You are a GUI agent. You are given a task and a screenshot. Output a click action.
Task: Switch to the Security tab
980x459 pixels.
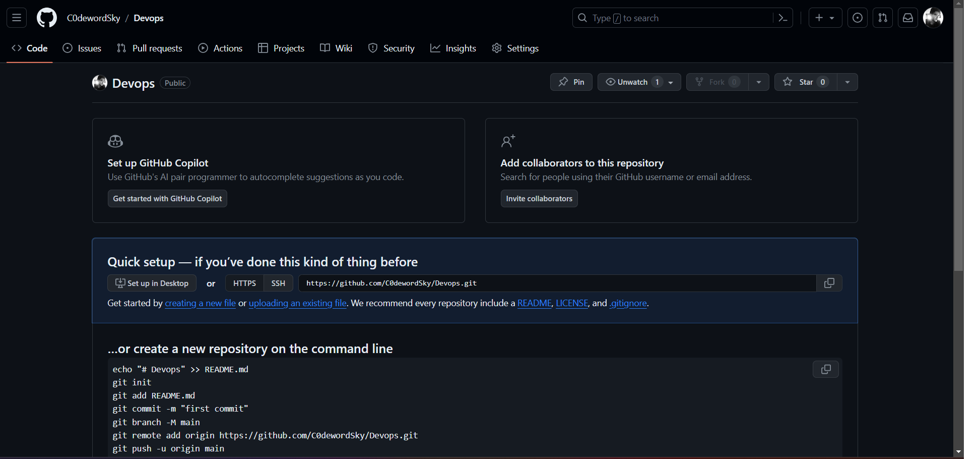click(x=391, y=48)
